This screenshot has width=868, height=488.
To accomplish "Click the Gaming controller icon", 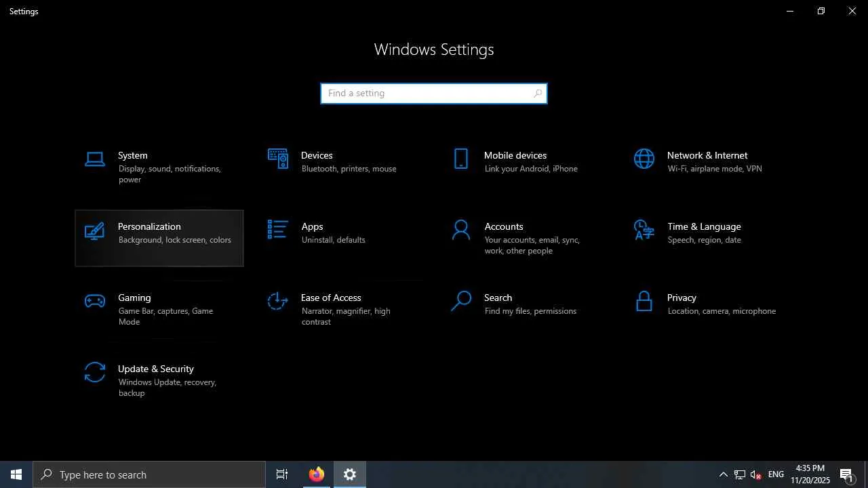I will coord(95,301).
